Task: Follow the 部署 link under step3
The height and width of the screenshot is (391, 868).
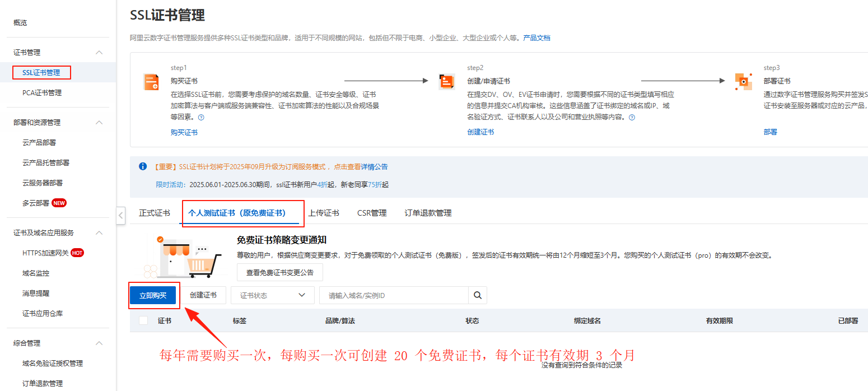Action: 771,132
